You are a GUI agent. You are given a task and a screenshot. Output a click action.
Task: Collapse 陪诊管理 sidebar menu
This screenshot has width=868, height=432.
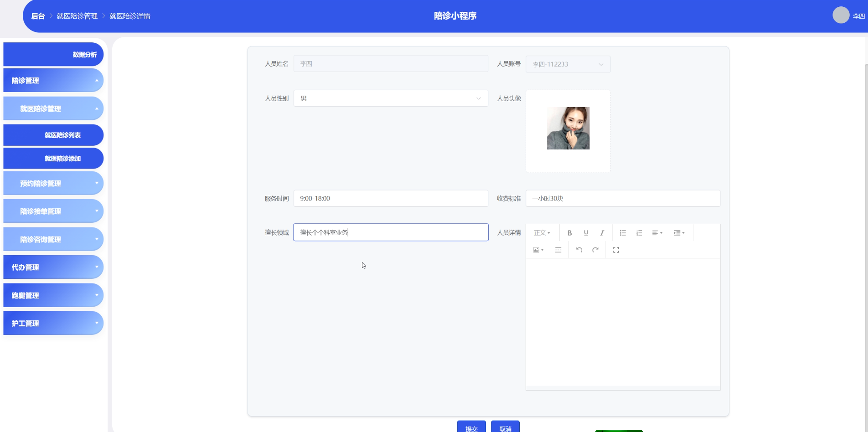point(53,81)
